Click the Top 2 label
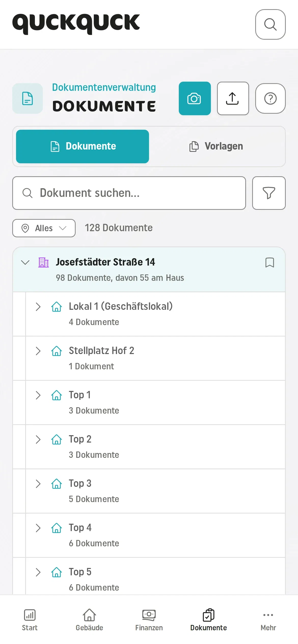This screenshot has width=298, height=644. point(80,439)
